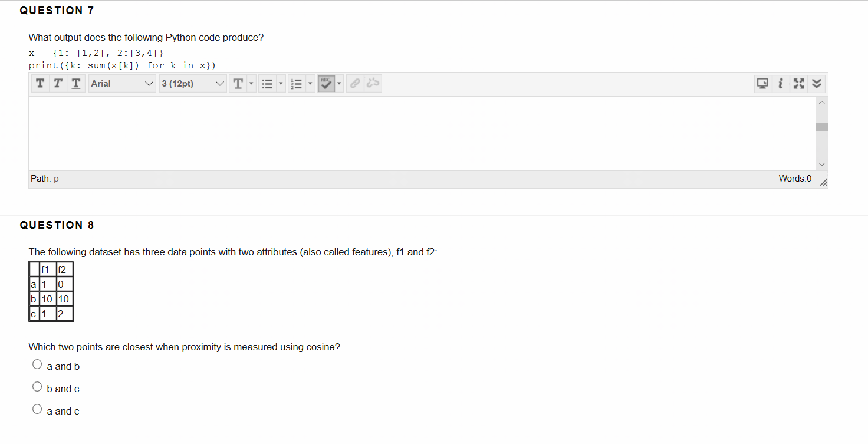This screenshot has width=868, height=444.
Task: Click the answer box scrollbar thumb
Action: click(822, 127)
